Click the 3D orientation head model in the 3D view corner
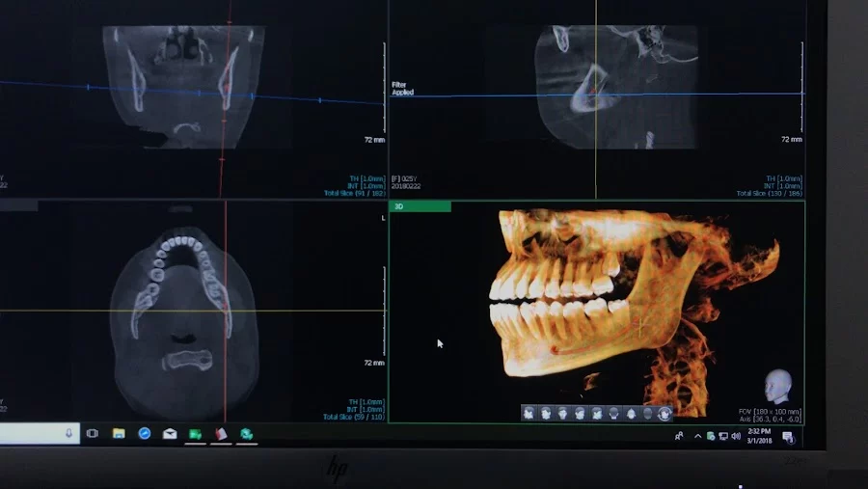 pos(778,386)
